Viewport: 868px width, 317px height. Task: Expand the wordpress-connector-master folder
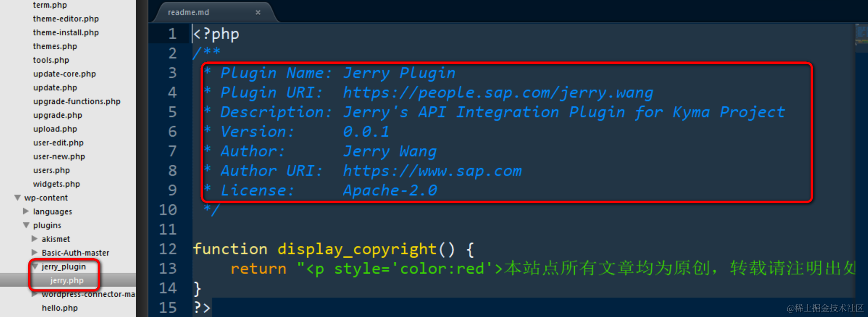35,294
